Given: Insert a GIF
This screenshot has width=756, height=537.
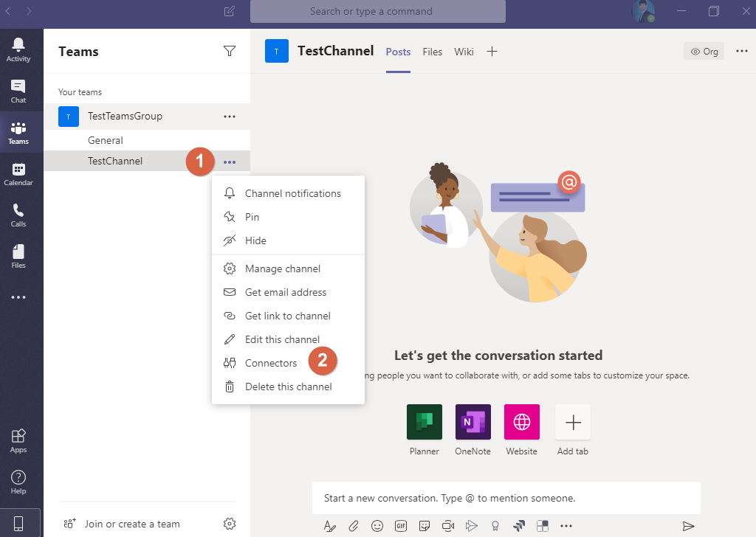Looking at the screenshot, I should [401, 526].
